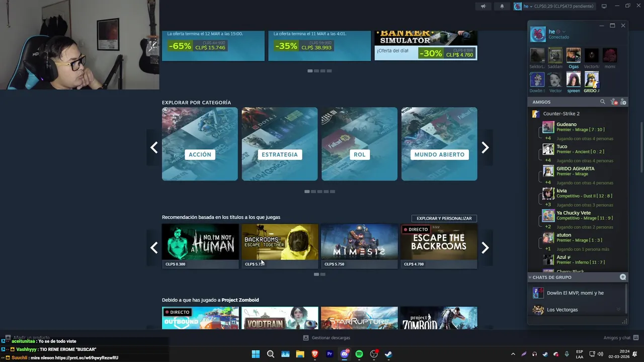
Task: Collapse the Chats de grupo section
Action: tap(530, 277)
